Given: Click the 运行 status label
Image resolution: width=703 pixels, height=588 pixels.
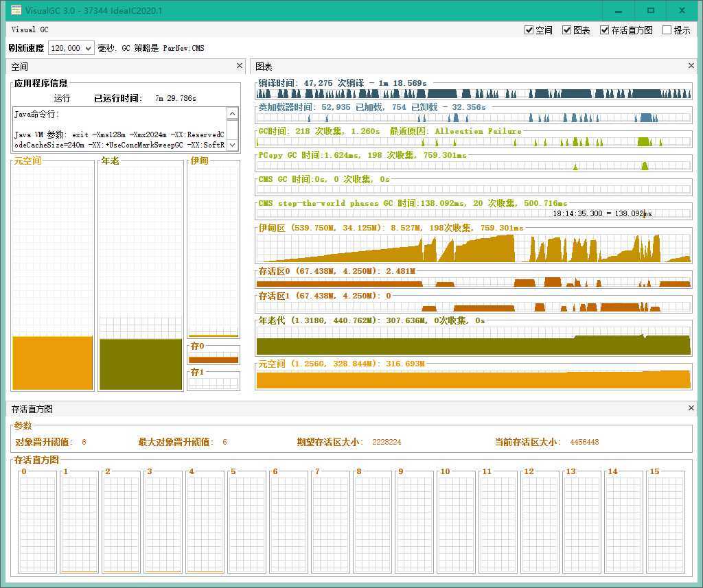Looking at the screenshot, I should tap(62, 98).
